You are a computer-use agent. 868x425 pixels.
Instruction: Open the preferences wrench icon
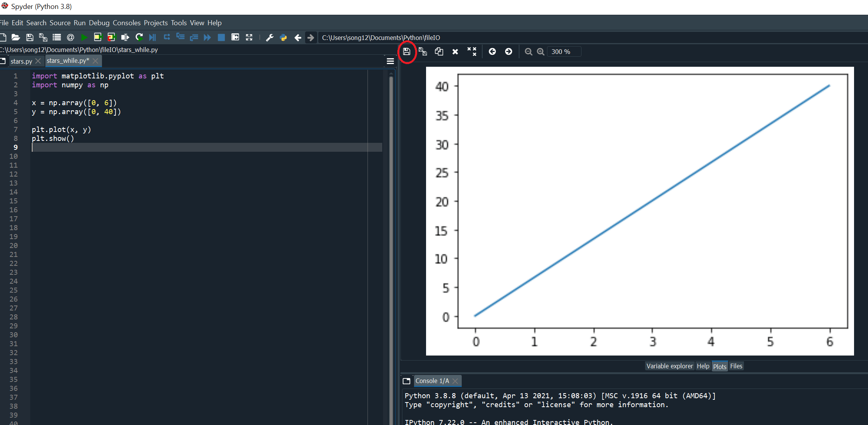coord(269,37)
